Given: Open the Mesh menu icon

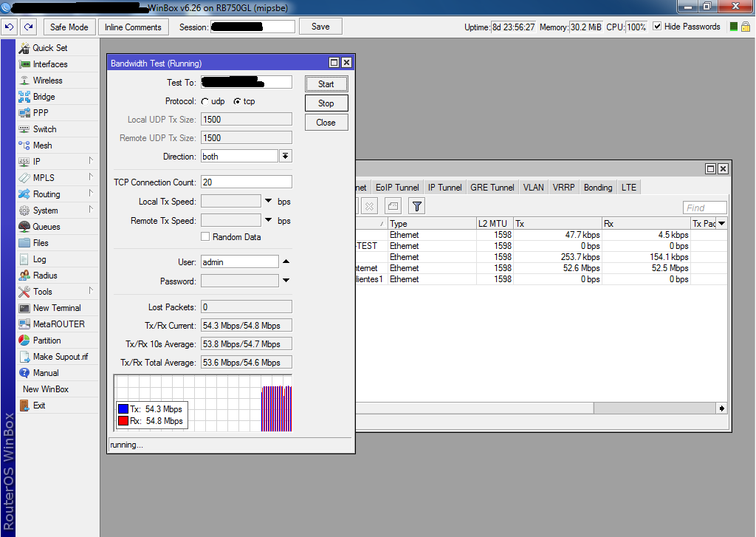Looking at the screenshot, I should [24, 146].
